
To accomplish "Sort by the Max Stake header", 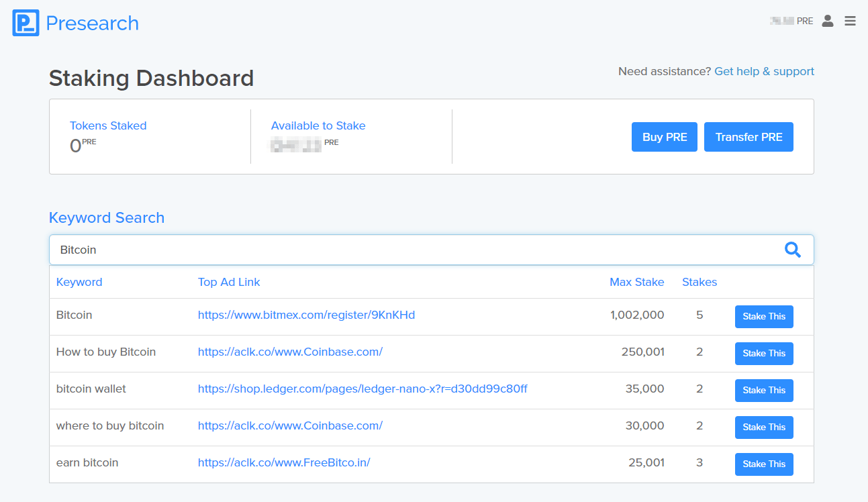I will click(x=636, y=282).
